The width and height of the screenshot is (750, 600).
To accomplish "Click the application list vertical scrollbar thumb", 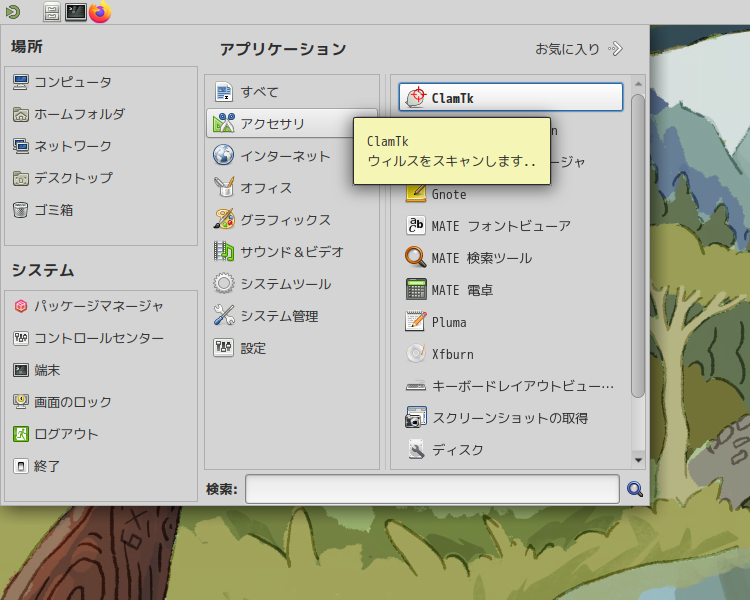I will pyautogui.click(x=638, y=246).
